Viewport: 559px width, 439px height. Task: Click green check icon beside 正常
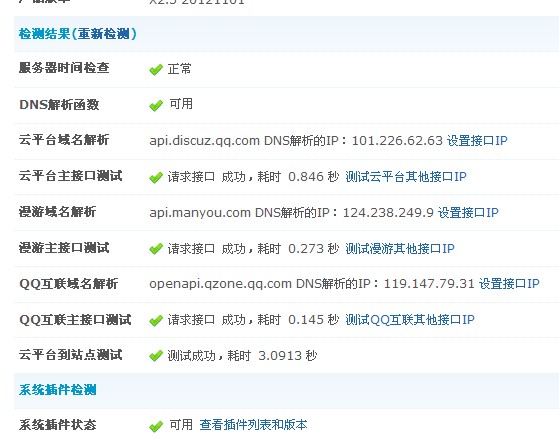(156, 70)
